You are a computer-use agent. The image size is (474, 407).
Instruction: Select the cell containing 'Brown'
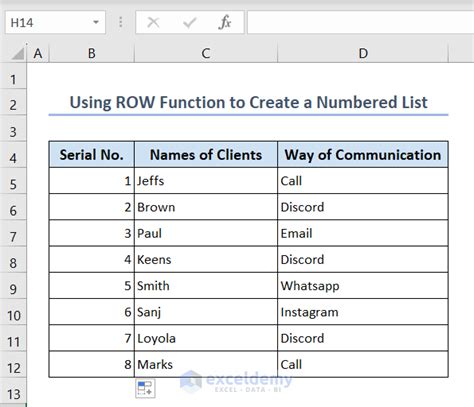click(x=206, y=207)
